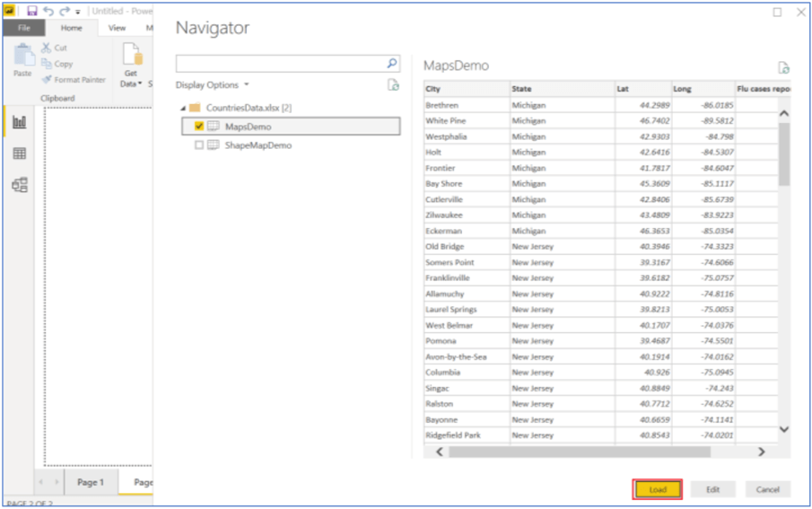Click the 40.926 latitude cell for Columbia
This screenshot has height=509, width=812.
coord(643,373)
